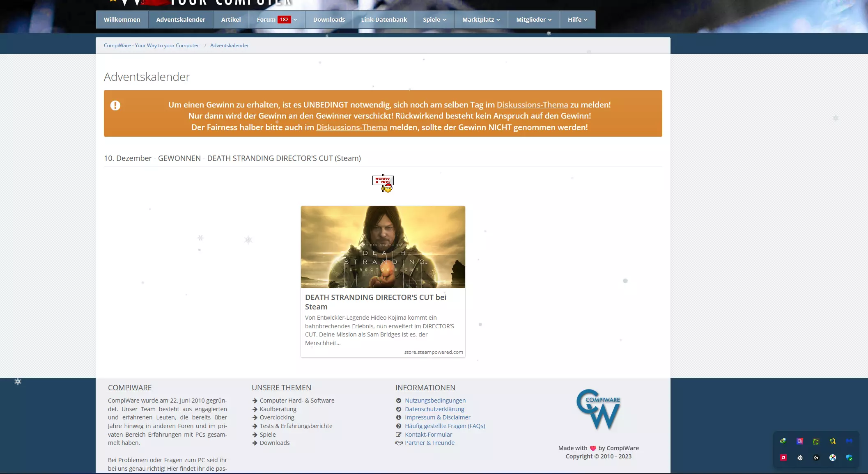Viewport: 868px width, 474px height.
Task: Open the Link-Datenbank nav item
Action: tap(384, 20)
